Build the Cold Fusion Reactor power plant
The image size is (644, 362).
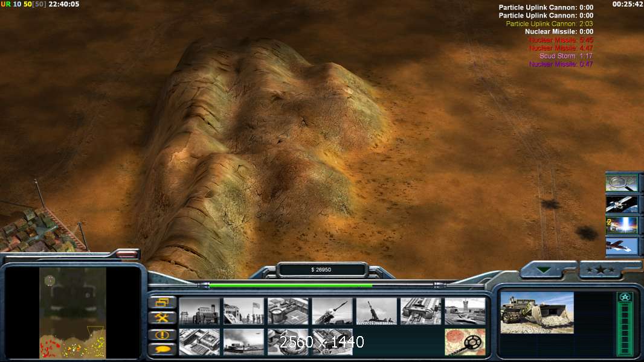[199, 311]
